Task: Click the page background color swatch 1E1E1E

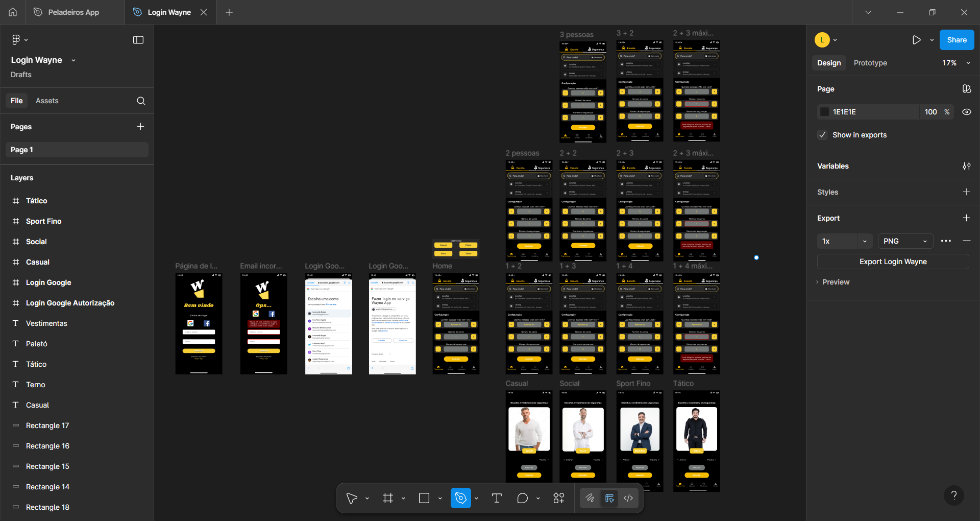Action: point(825,112)
